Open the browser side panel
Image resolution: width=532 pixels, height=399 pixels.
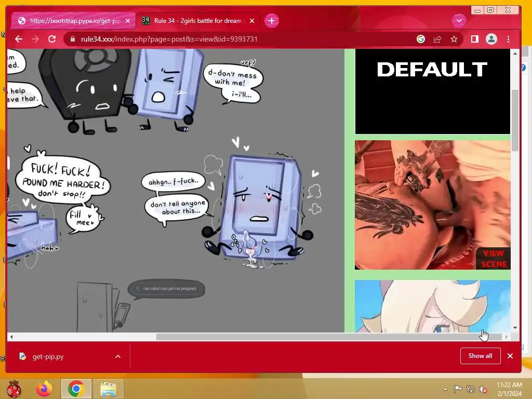[x=475, y=39]
